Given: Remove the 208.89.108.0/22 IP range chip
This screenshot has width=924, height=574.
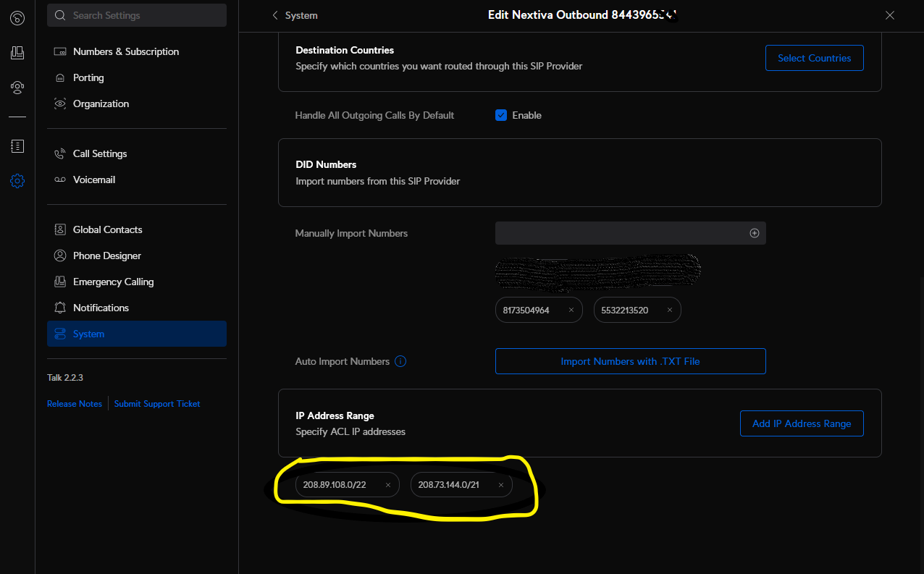Looking at the screenshot, I should (387, 485).
